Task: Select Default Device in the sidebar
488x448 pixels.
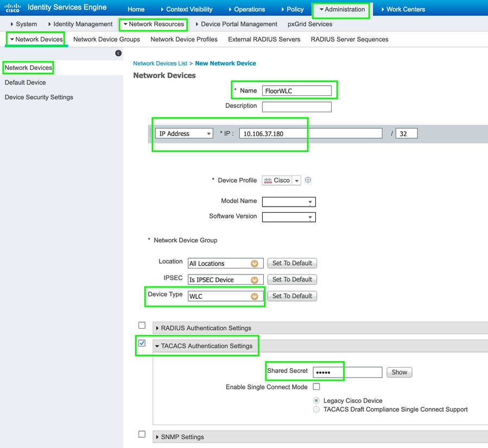Action: [x=25, y=82]
